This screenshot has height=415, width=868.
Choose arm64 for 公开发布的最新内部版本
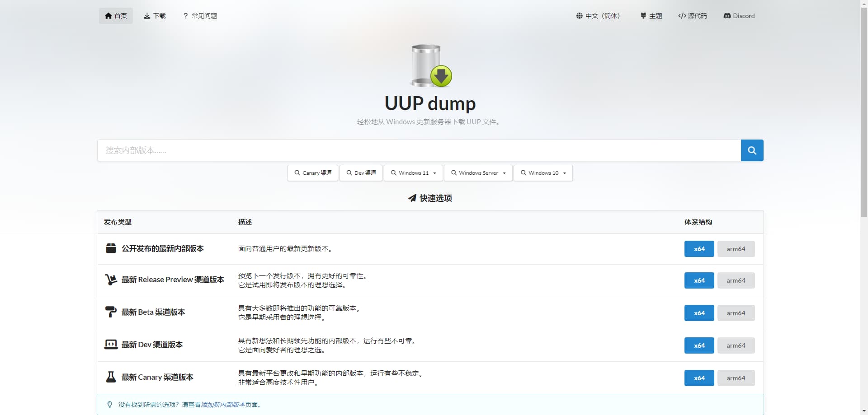coord(736,249)
